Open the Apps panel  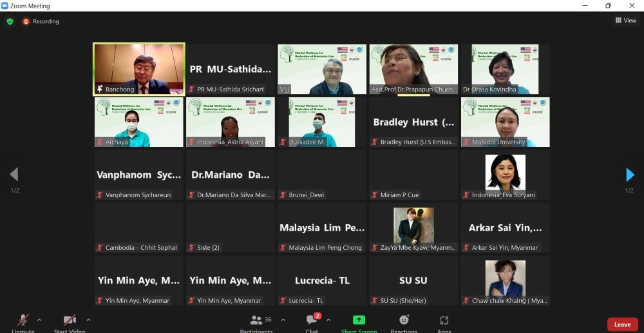click(x=444, y=321)
